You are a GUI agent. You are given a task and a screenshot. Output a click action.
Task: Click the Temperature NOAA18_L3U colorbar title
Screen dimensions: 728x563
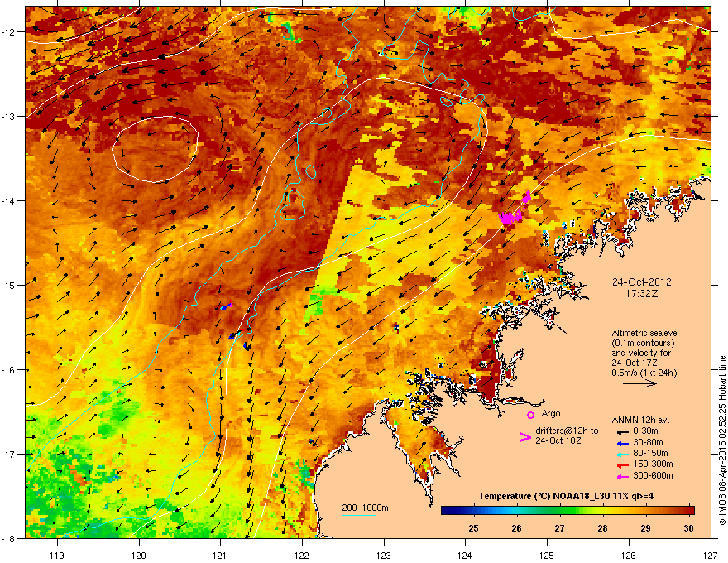566,496
